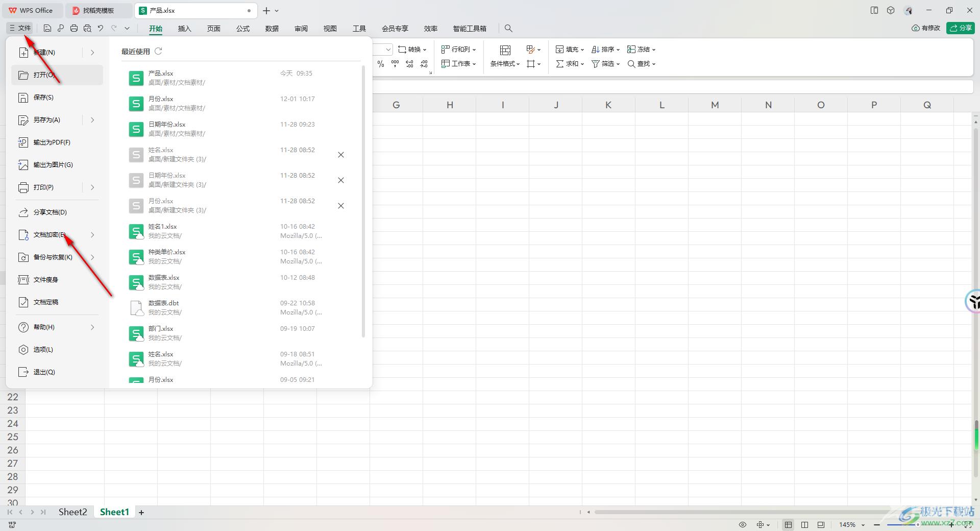Decrease decimal places icon

[424, 64]
